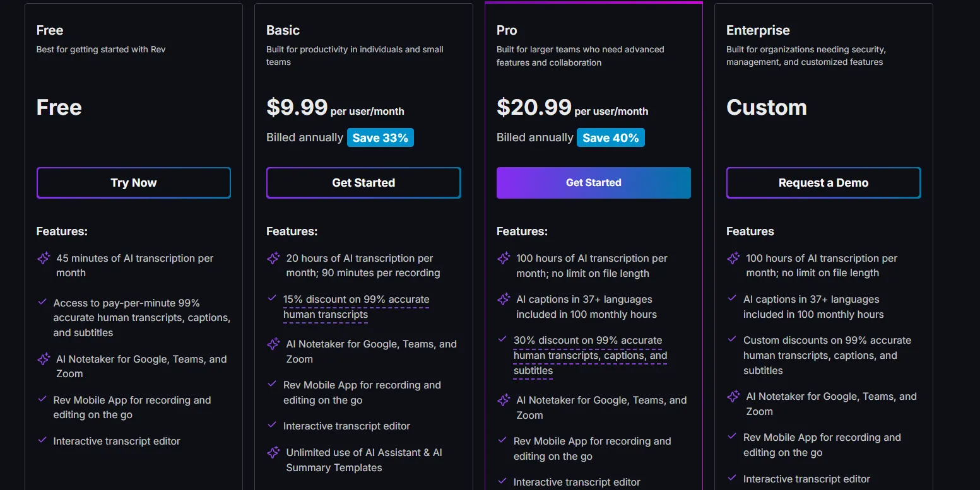
Task: Click sparkle icon beside Free plan AI Notetaker
Action: pos(44,359)
